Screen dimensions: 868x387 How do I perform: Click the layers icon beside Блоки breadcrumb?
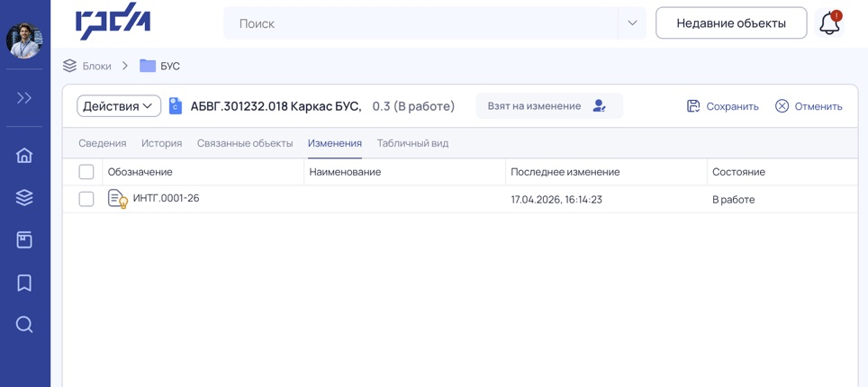point(69,66)
